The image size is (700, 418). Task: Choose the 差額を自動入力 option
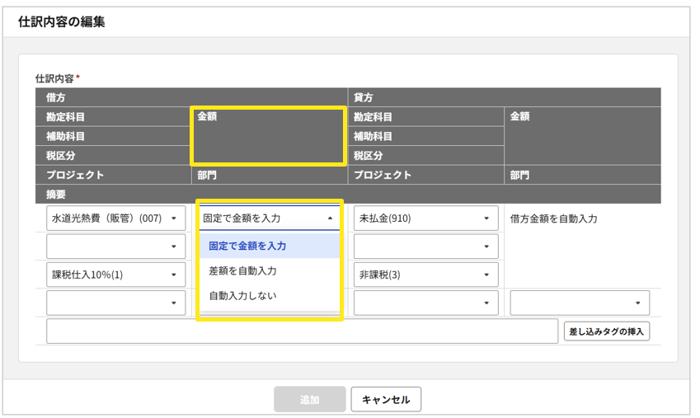270,271
